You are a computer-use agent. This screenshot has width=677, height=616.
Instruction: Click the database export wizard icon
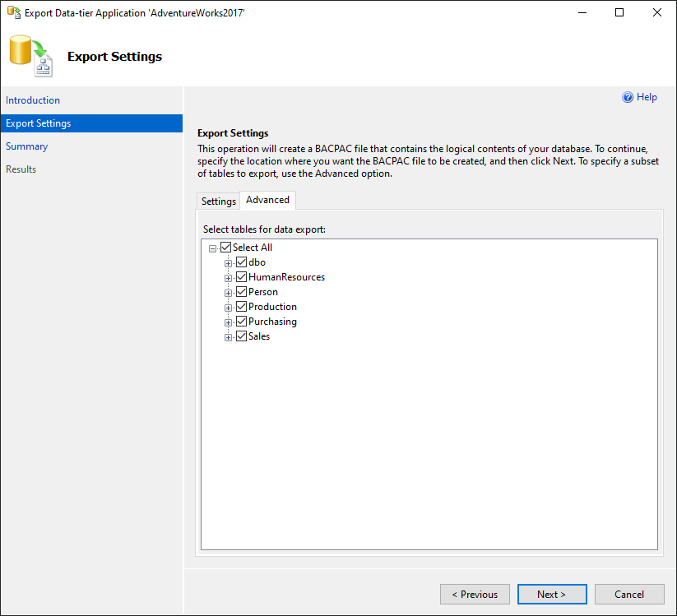(31, 56)
